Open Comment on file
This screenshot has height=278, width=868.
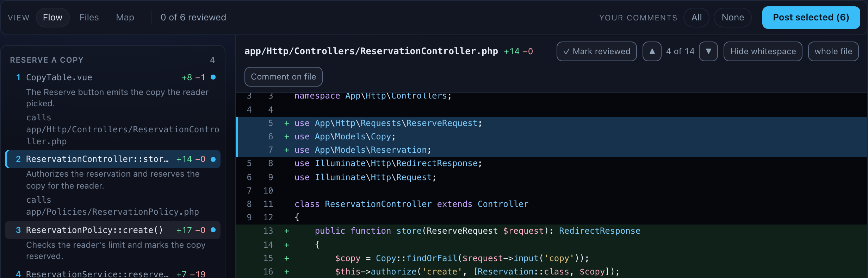coord(283,77)
